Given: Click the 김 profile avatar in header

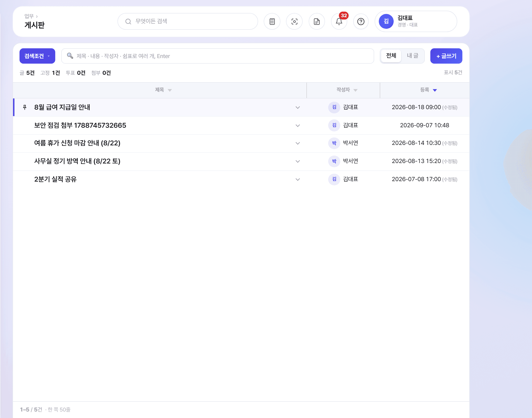Looking at the screenshot, I should point(386,21).
